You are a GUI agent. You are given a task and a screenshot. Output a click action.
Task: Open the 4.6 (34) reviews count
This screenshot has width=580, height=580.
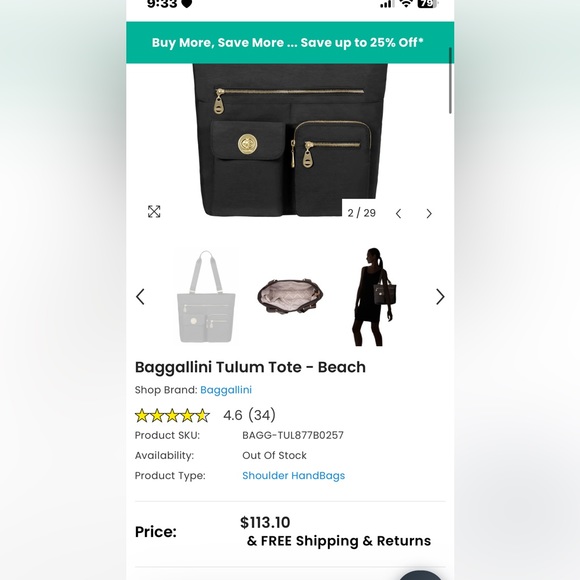(x=249, y=415)
